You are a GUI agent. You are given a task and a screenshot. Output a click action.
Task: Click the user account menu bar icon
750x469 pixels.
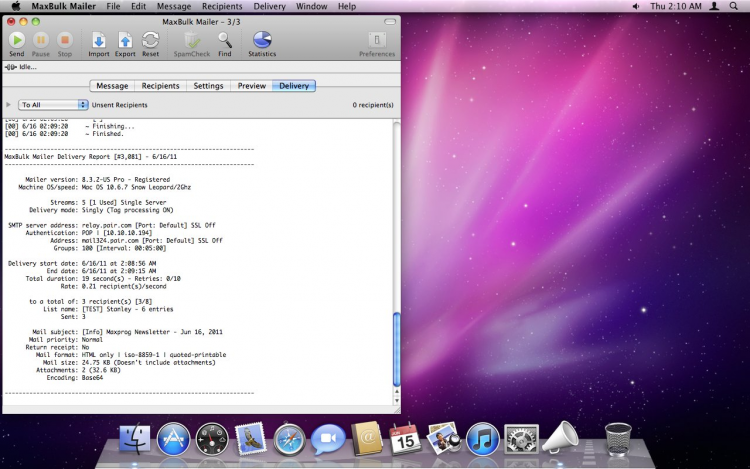[x=714, y=6]
